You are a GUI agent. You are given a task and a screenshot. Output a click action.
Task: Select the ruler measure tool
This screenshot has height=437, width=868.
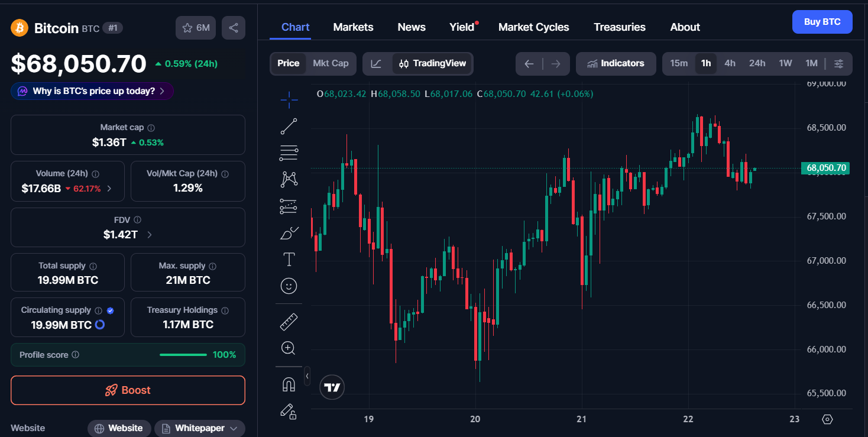(289, 322)
